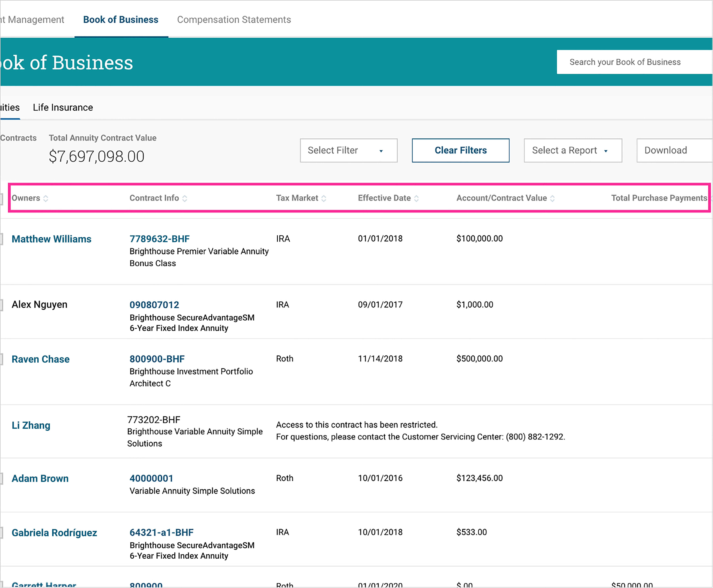Expand the Select a Report dropdown
Image resolution: width=713 pixels, height=588 pixels.
point(572,150)
